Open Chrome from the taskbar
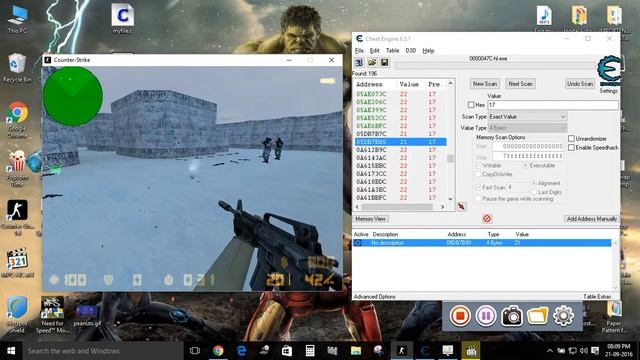 (218, 351)
